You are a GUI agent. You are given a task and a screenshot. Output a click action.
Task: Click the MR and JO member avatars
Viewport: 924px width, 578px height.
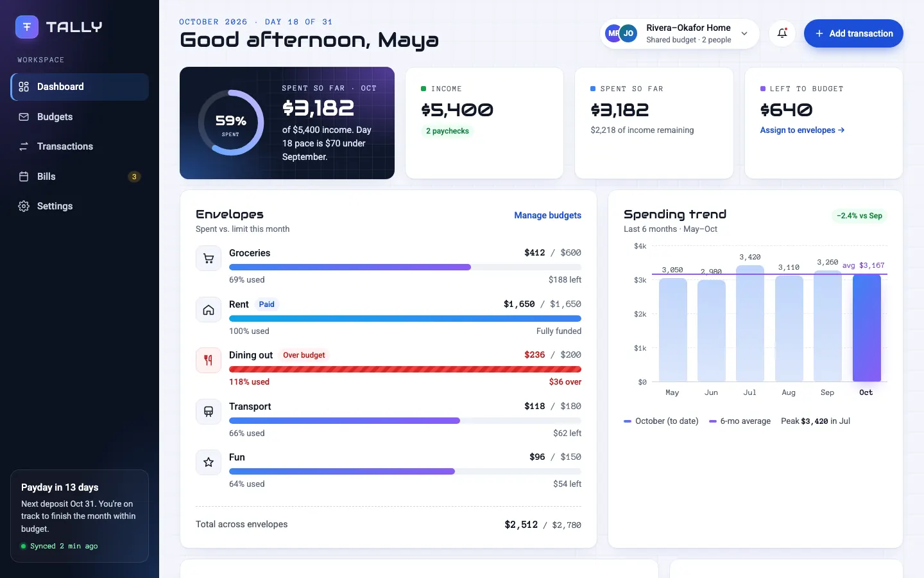[621, 33]
